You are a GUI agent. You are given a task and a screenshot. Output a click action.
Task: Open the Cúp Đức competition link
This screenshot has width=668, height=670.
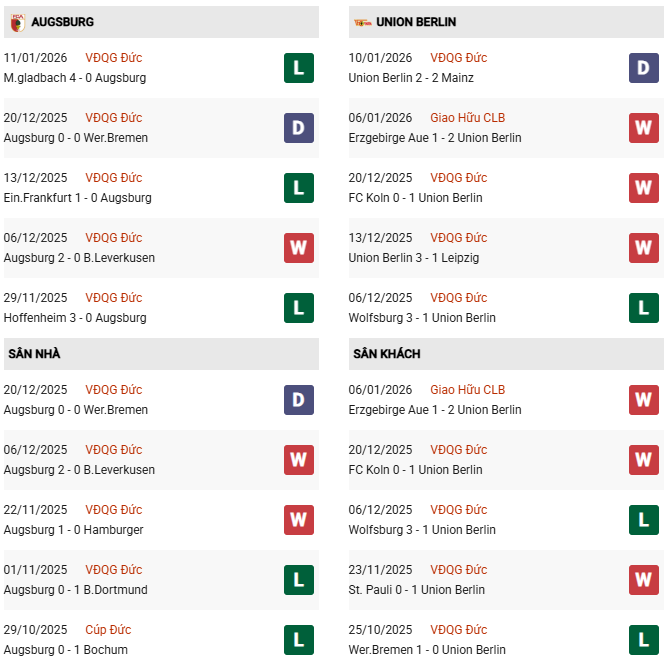tap(108, 630)
